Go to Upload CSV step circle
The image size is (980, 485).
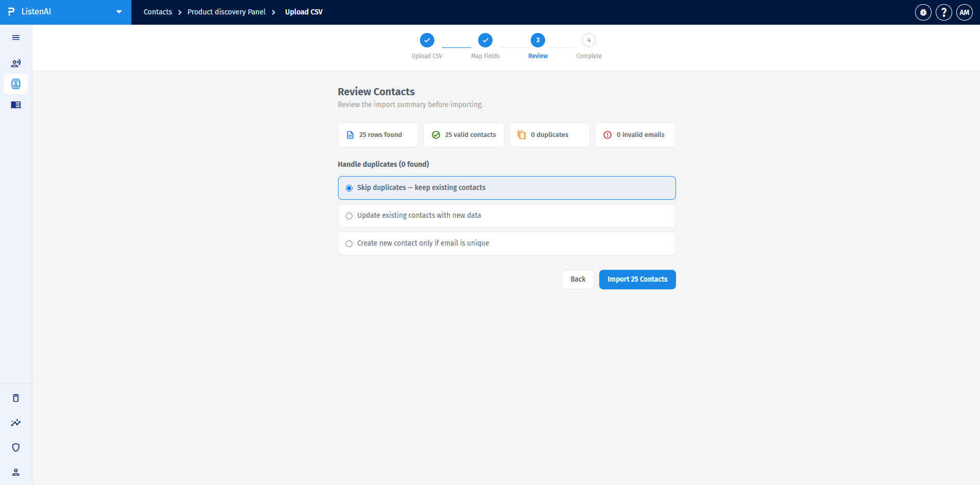click(427, 40)
